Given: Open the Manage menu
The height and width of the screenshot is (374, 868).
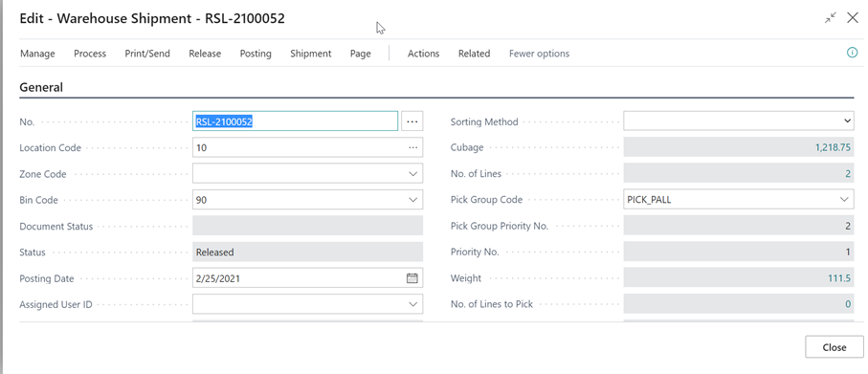Looking at the screenshot, I should coord(37,54).
